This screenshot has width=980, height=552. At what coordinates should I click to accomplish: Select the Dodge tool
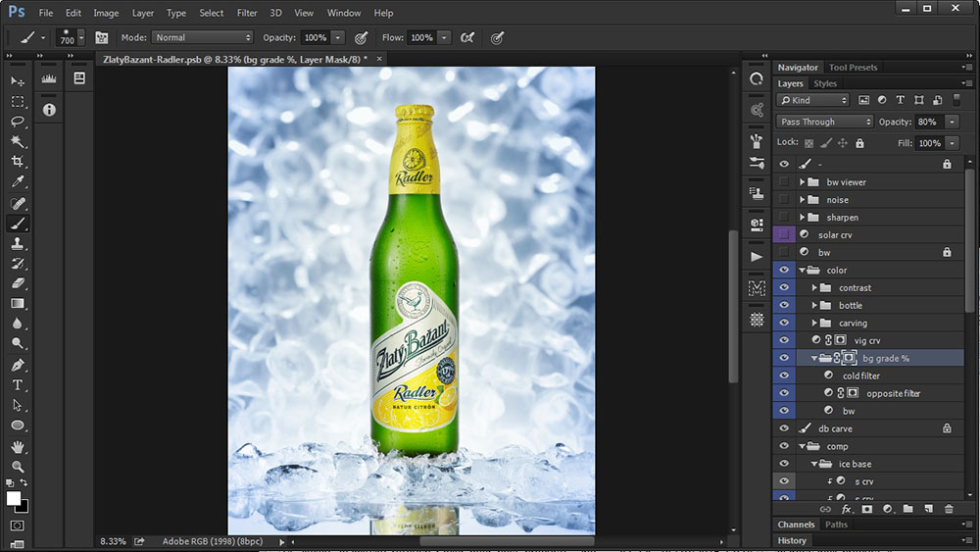18,343
